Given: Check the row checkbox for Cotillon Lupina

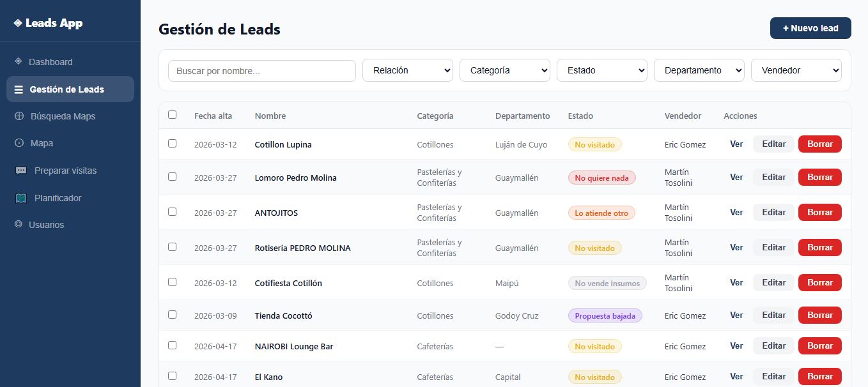Looking at the screenshot, I should (172, 144).
